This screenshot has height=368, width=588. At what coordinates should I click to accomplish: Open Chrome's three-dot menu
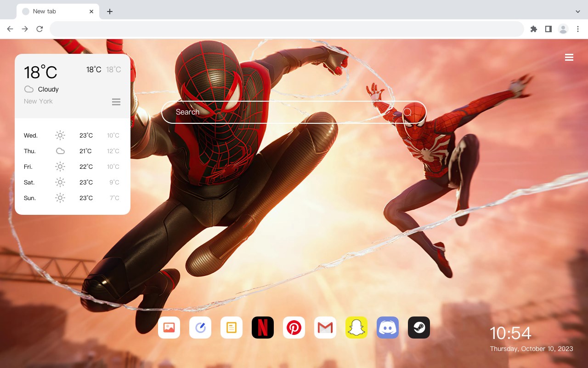pos(578,29)
